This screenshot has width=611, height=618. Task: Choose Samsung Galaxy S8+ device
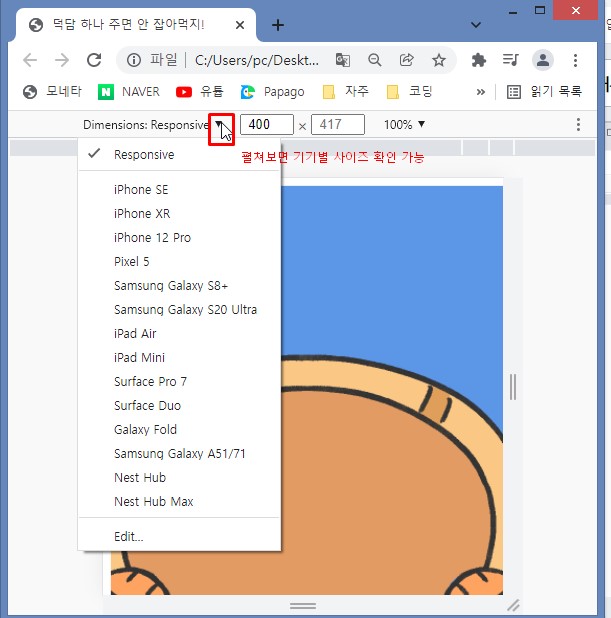point(179,286)
